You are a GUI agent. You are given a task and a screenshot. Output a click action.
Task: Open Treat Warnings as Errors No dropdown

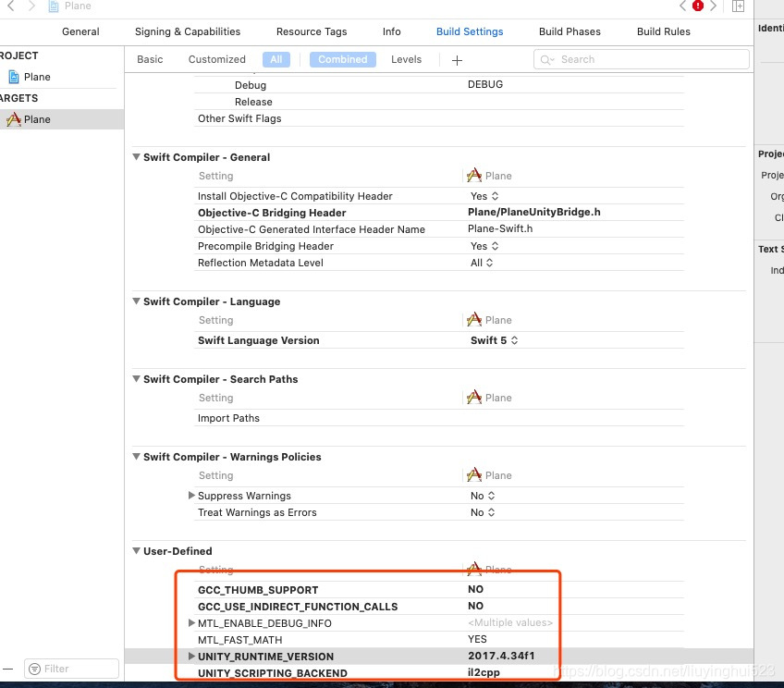pos(483,512)
